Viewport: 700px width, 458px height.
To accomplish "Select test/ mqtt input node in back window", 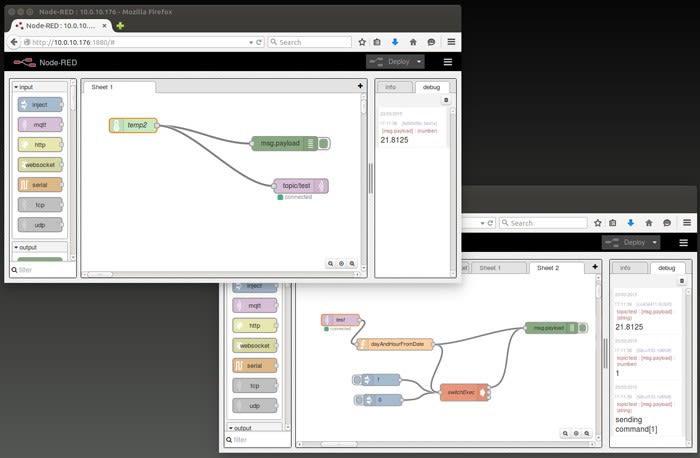I will (x=340, y=320).
